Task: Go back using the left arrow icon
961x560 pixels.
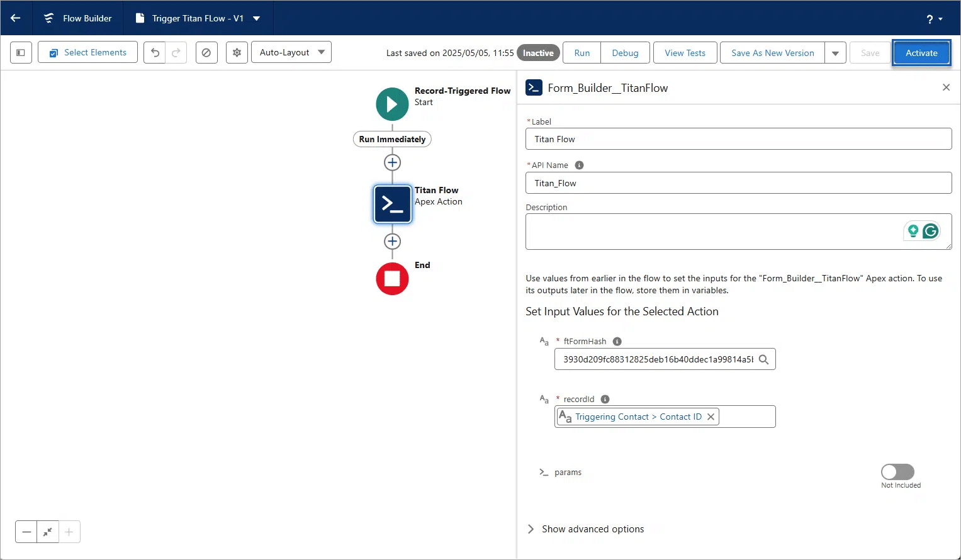Action: click(16, 18)
